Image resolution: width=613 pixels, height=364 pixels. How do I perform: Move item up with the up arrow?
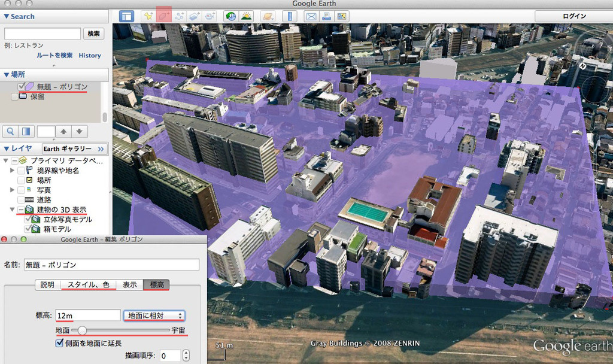point(63,131)
